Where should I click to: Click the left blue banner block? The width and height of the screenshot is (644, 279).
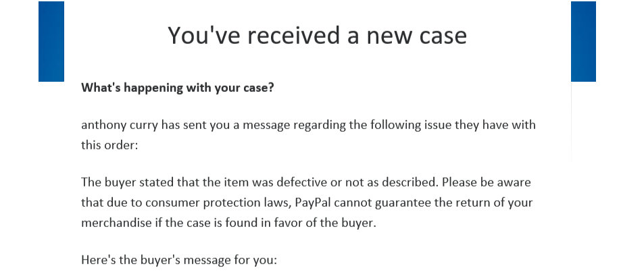[51, 41]
